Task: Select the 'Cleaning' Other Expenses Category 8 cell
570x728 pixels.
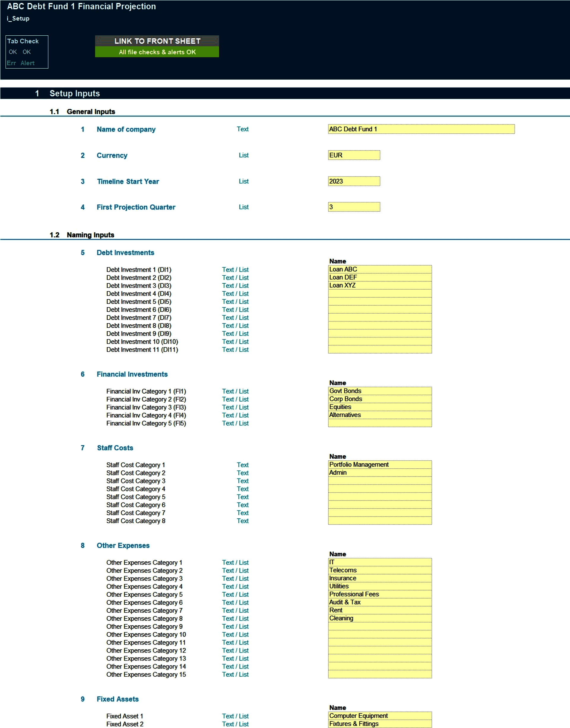Action: (379, 618)
